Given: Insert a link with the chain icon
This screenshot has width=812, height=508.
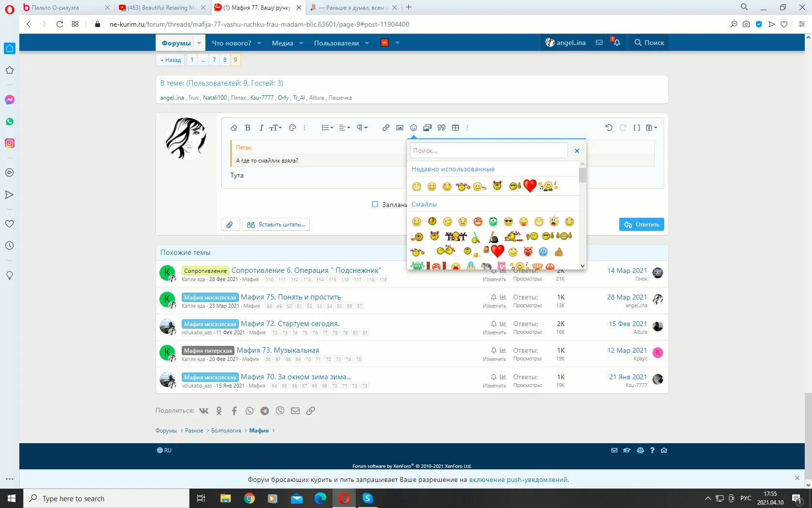Looking at the screenshot, I should pyautogui.click(x=386, y=128).
